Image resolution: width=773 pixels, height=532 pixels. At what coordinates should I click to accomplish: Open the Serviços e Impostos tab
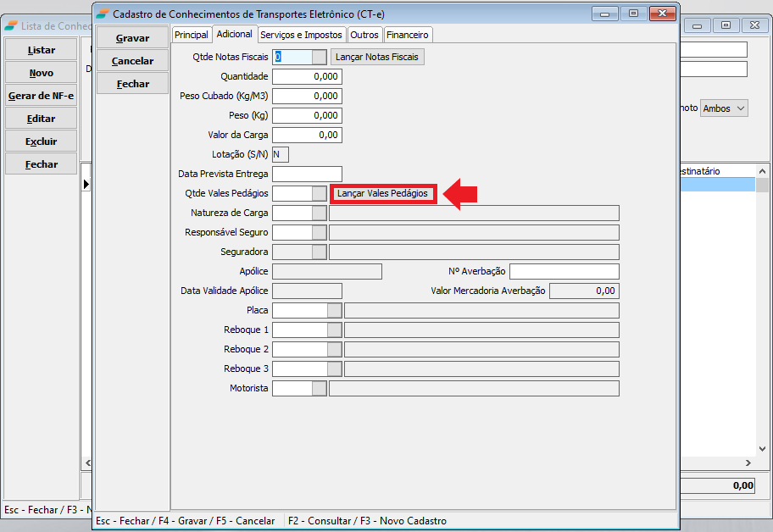(x=301, y=35)
